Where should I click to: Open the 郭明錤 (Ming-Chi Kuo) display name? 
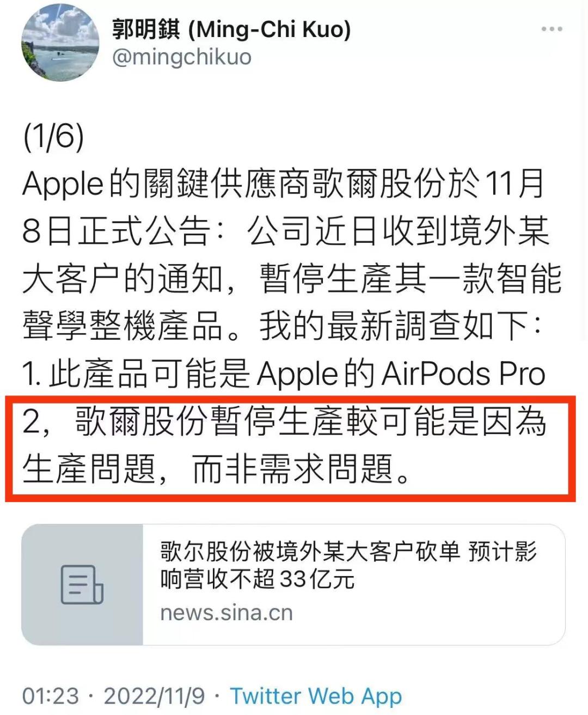click(x=231, y=29)
